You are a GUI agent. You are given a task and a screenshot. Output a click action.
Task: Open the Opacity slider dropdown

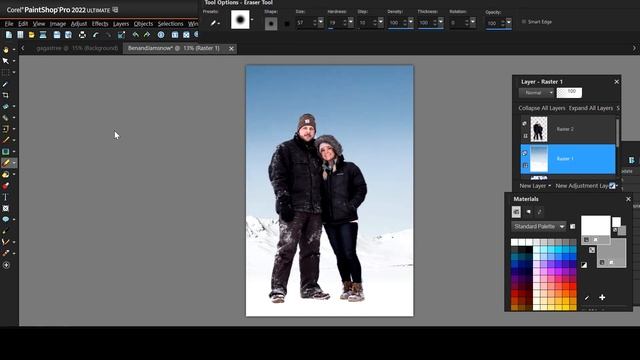(509, 23)
